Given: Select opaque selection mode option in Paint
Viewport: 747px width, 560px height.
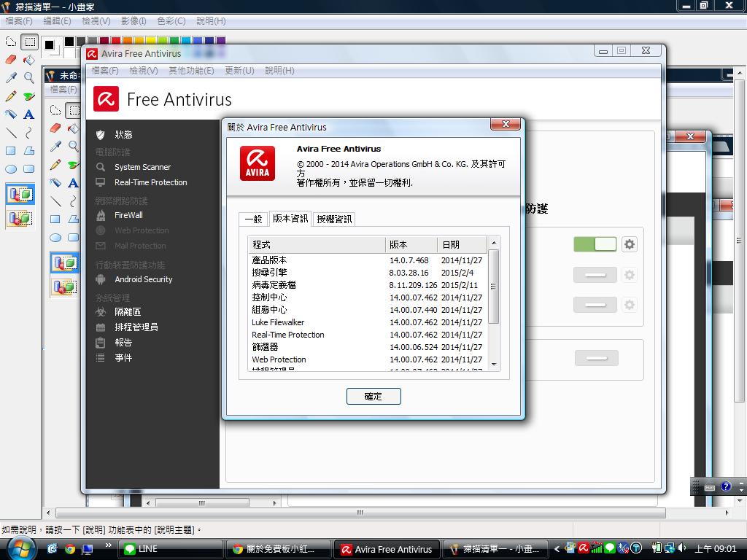Looking at the screenshot, I should click(20, 194).
